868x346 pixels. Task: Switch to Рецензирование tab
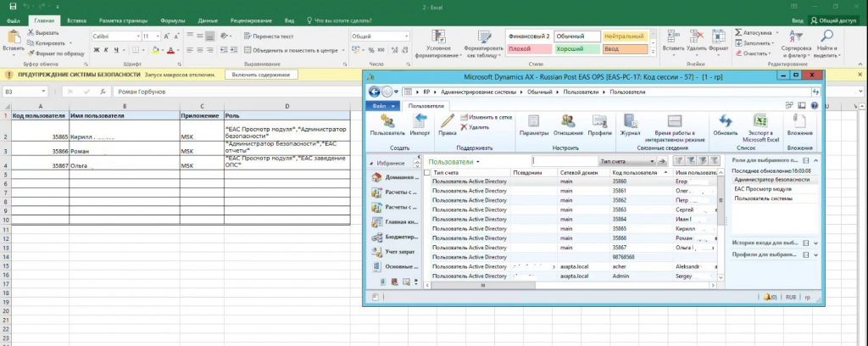pos(251,20)
